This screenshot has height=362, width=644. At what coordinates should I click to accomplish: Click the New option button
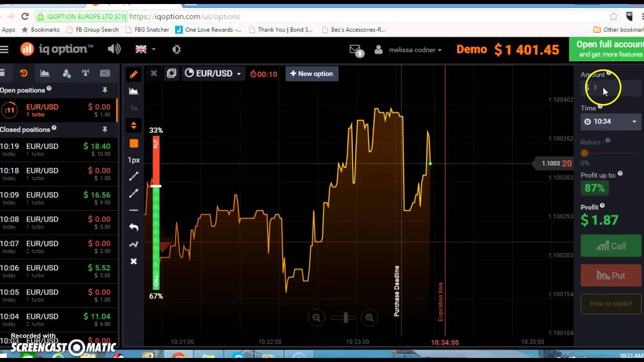[311, 73]
